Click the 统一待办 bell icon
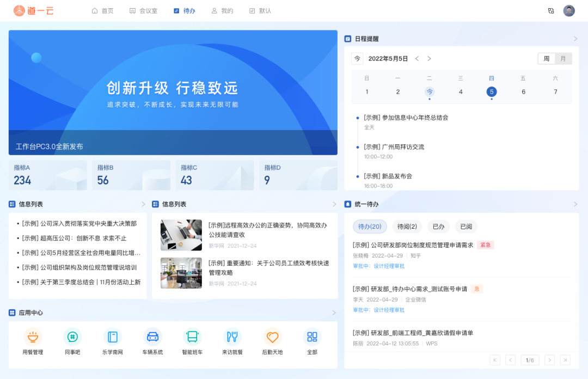Image resolution: width=588 pixels, height=379 pixels. pos(347,204)
